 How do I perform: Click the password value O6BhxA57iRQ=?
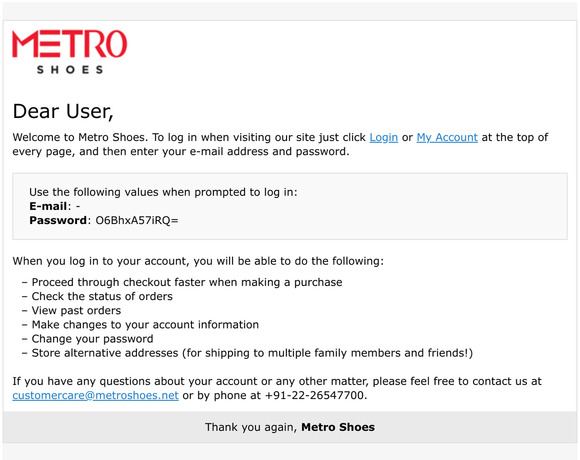(137, 220)
